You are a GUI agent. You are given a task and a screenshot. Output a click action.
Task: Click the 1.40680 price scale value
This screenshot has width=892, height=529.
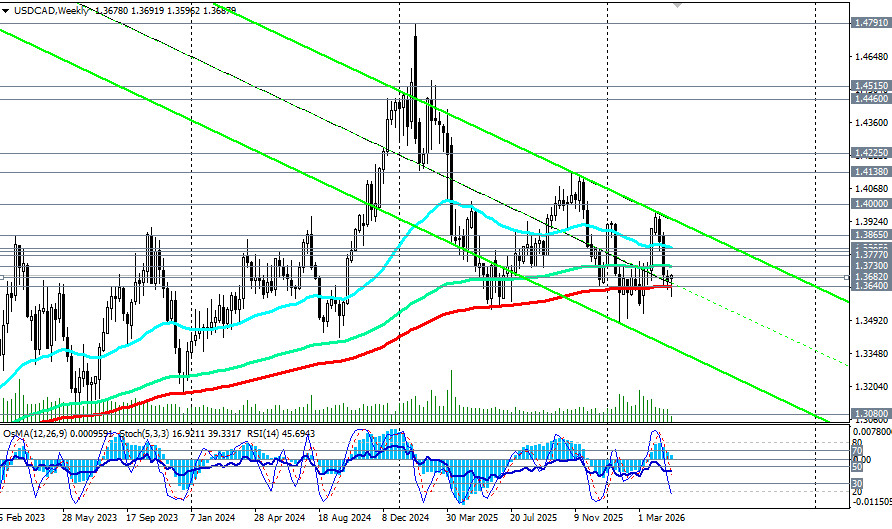(872, 188)
